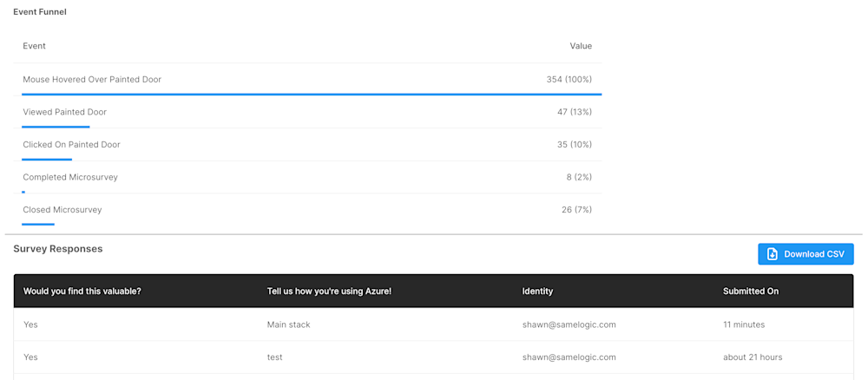
Task: Click the Download CSV button
Action: coord(806,254)
